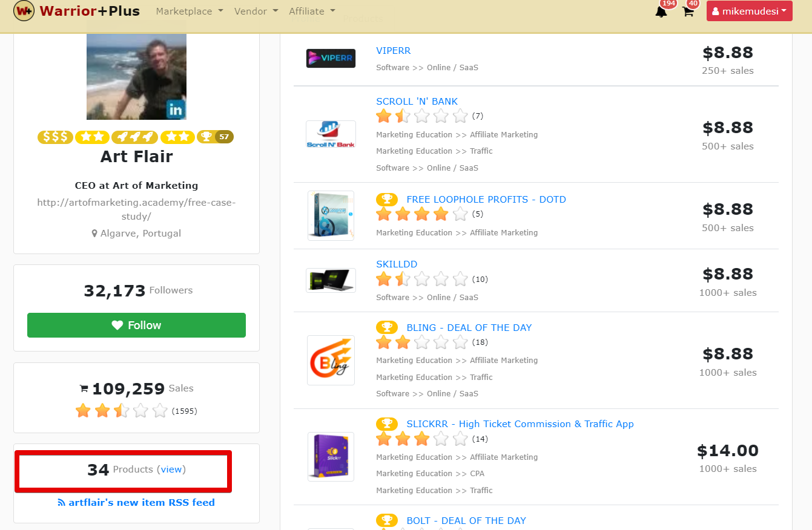Click the Warrior+Plus logo icon
812x530 pixels.
(x=24, y=11)
